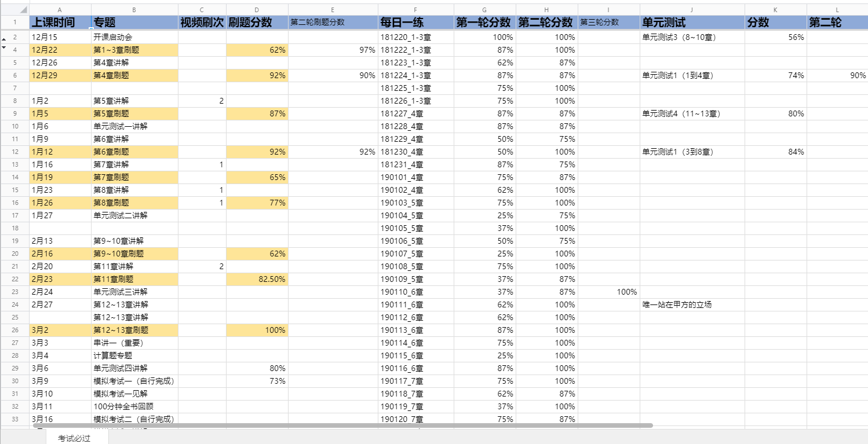
Task: Select column J header
Action: (692, 10)
